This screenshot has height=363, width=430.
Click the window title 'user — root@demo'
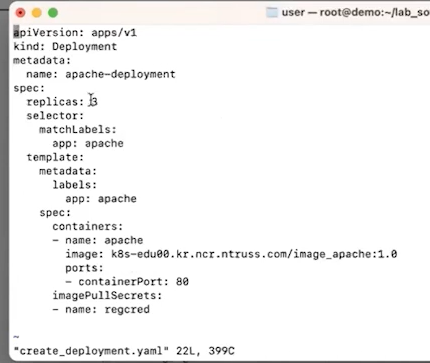click(356, 12)
